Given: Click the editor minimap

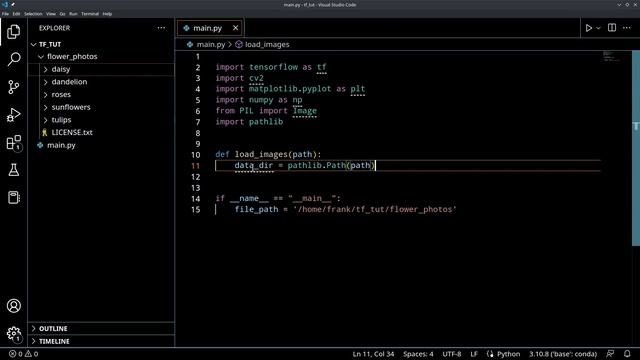Looking at the screenshot, I should 611,57.
